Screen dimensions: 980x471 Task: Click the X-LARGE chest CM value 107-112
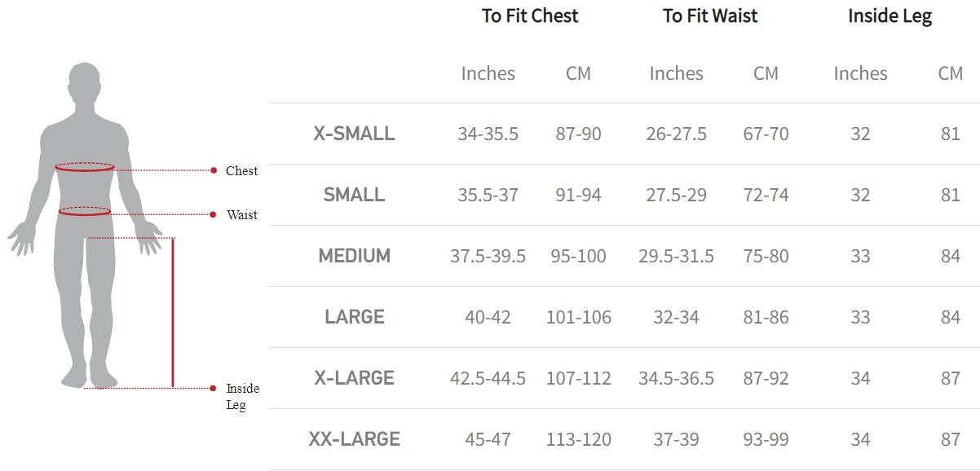click(578, 378)
